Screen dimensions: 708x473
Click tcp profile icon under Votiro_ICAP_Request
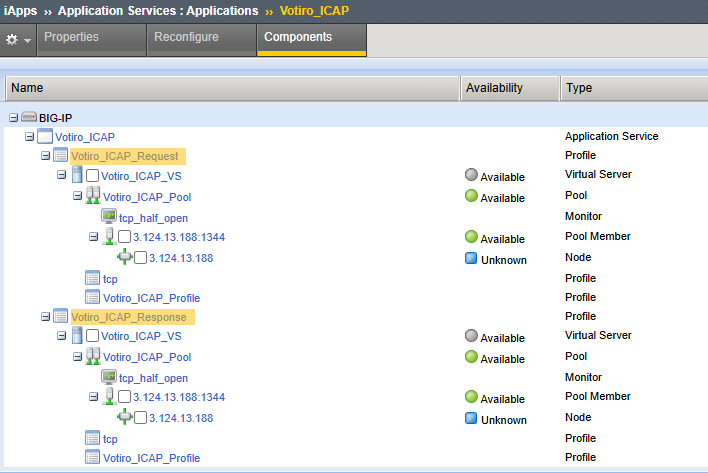click(93, 278)
